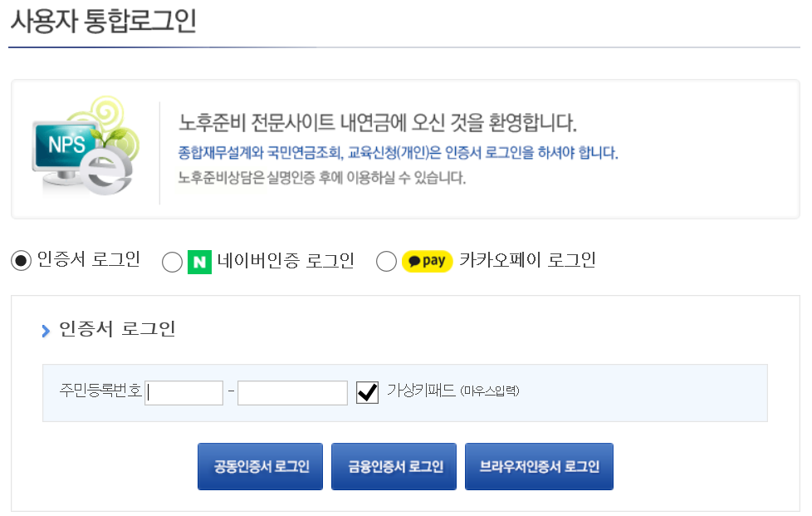Click the 공동인증서 로그인 button
812x516 pixels.
click(260, 466)
